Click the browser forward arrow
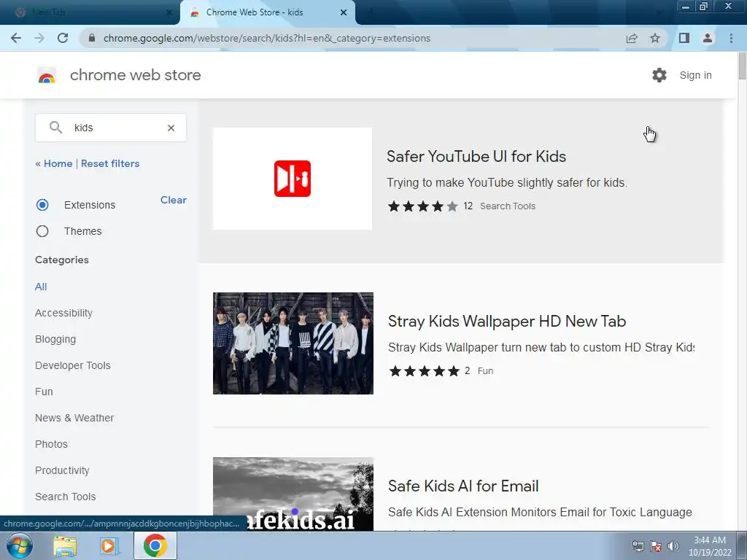This screenshot has width=747, height=560. (x=39, y=38)
